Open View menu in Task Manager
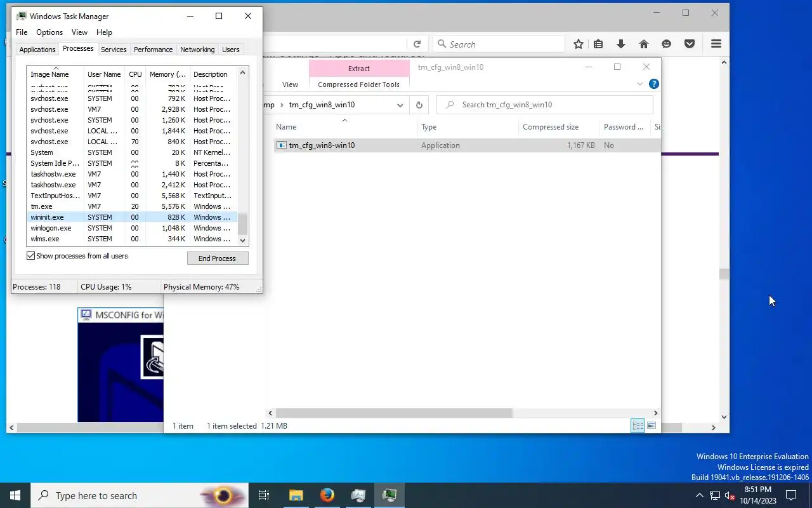This screenshot has width=812, height=508. pos(79,32)
